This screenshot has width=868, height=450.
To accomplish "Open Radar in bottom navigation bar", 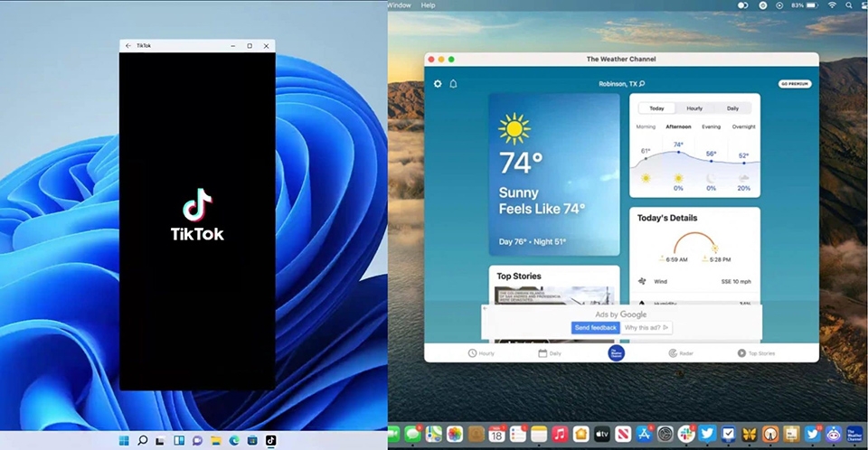I will (x=681, y=353).
